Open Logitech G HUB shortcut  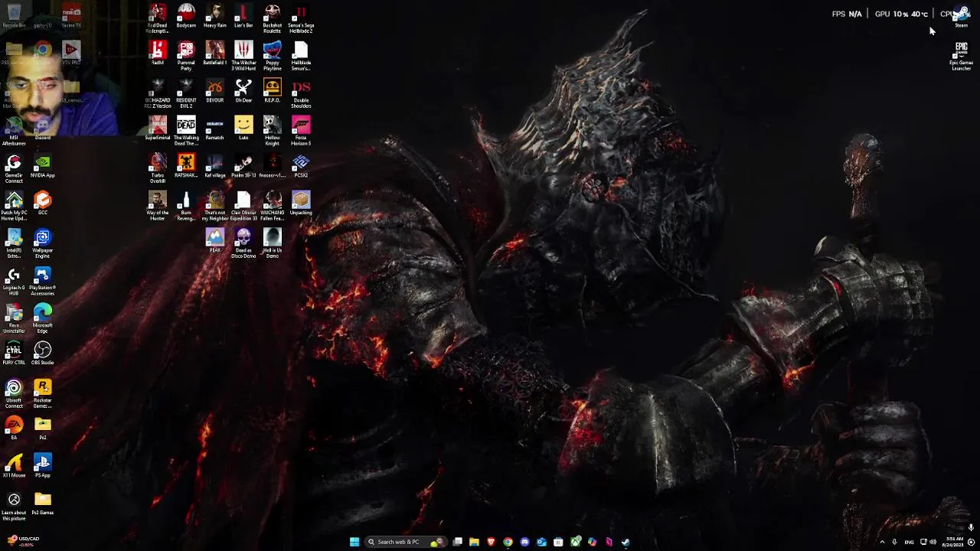click(14, 281)
